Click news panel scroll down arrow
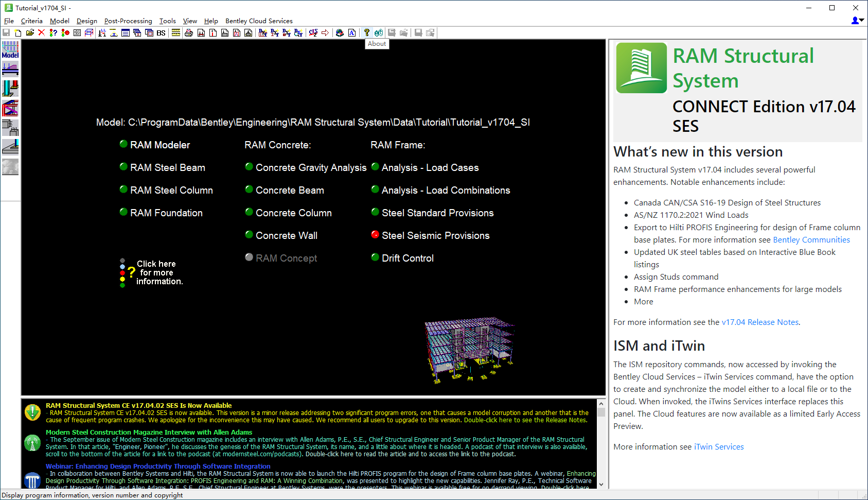Viewport: 868px width, 500px height. tap(601, 484)
